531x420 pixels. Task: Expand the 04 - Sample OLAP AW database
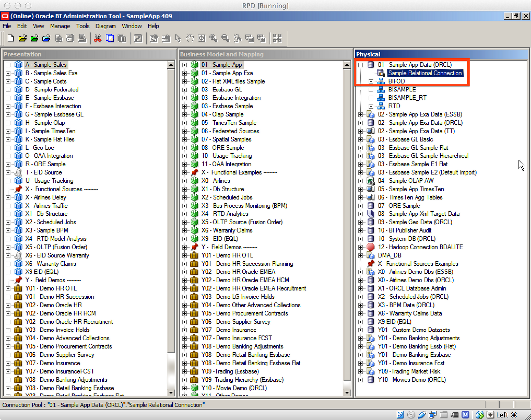click(360, 181)
